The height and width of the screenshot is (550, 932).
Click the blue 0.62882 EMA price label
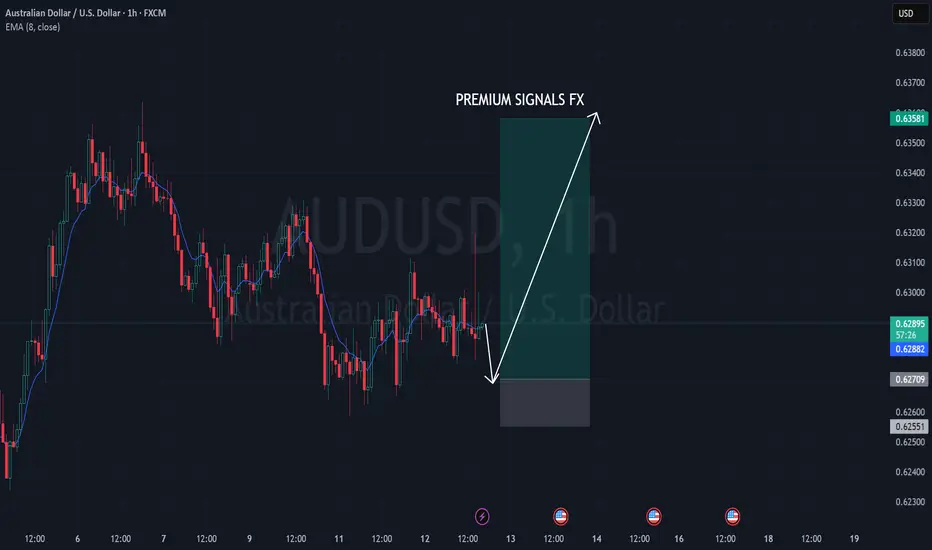(x=909, y=349)
